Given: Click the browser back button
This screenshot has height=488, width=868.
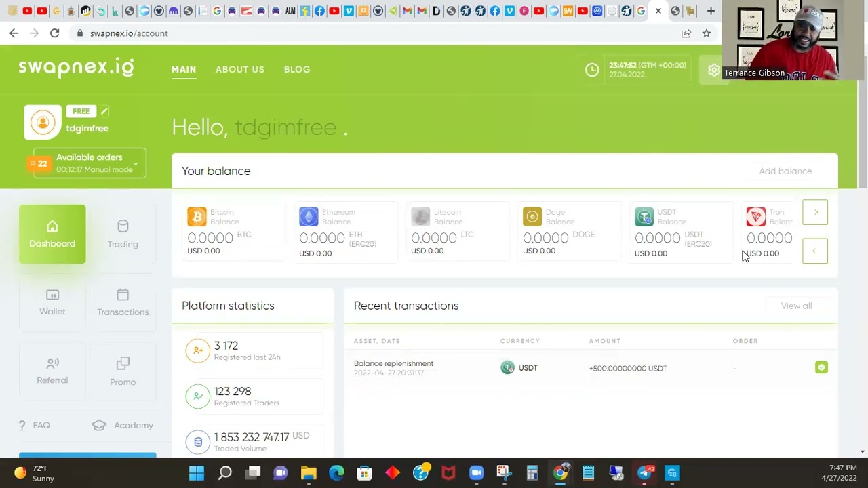Looking at the screenshot, I should [14, 33].
